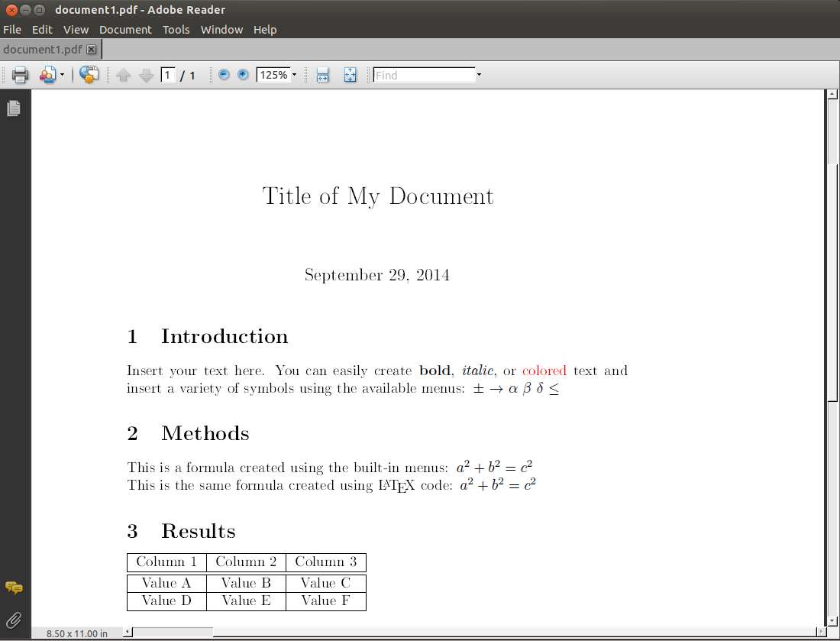This screenshot has height=641, width=840.
Task: Open the Tools menu
Action: (x=176, y=30)
